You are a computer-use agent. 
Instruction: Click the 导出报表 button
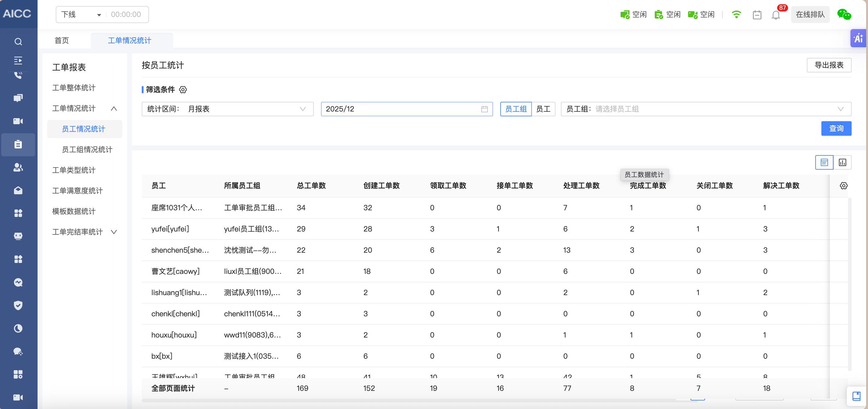pyautogui.click(x=829, y=65)
